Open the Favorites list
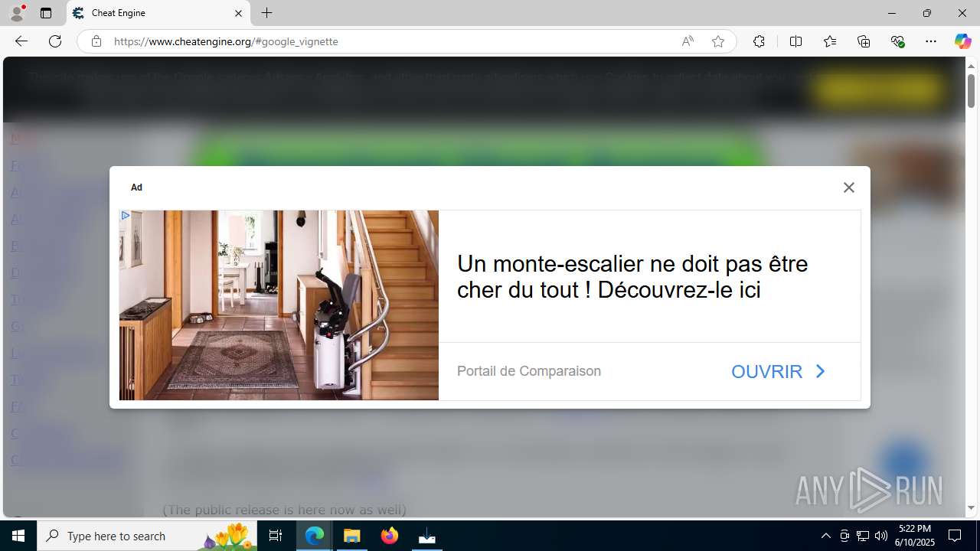The width and height of the screenshot is (980, 551). click(x=830, y=41)
